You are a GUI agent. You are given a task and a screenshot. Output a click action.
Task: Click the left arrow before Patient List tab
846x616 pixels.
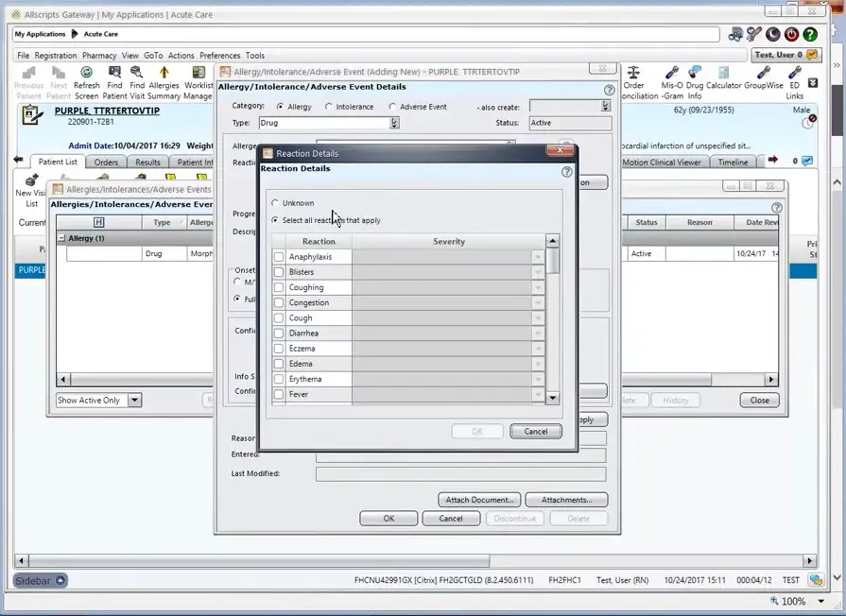pos(18,160)
